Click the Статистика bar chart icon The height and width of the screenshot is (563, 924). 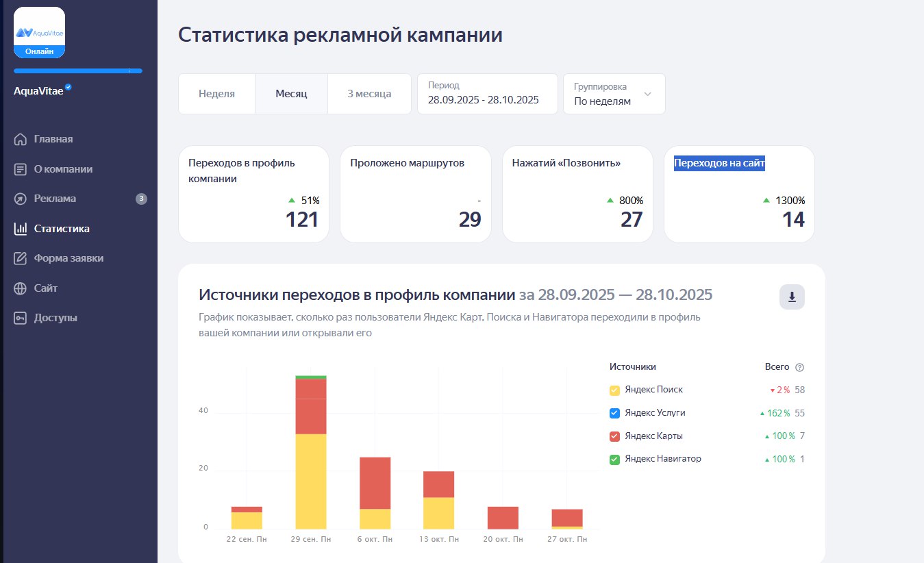point(21,229)
